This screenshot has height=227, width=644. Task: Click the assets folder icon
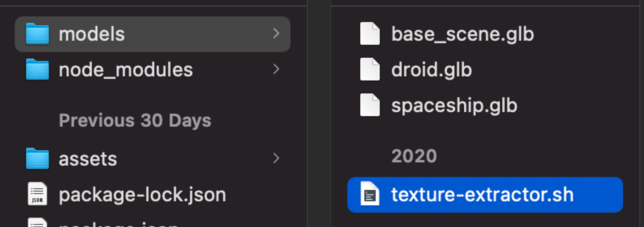(x=37, y=158)
